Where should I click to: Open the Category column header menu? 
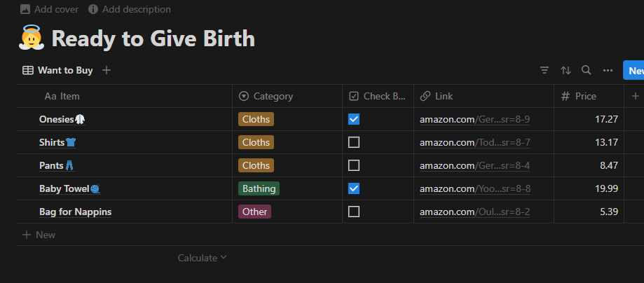[x=273, y=96]
